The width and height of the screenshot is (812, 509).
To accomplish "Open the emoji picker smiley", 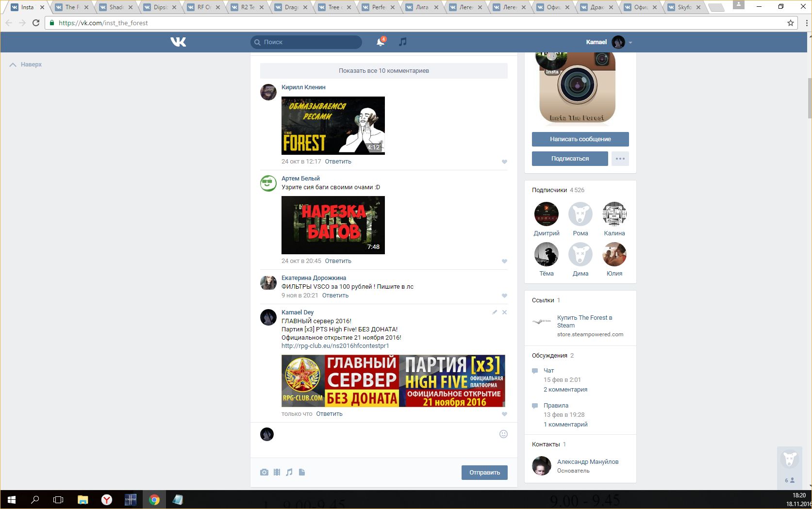I will click(503, 434).
